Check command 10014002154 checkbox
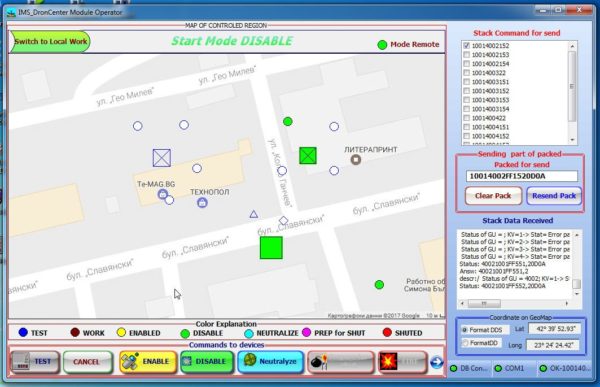This screenshot has width=600, height=387. [x=466, y=64]
